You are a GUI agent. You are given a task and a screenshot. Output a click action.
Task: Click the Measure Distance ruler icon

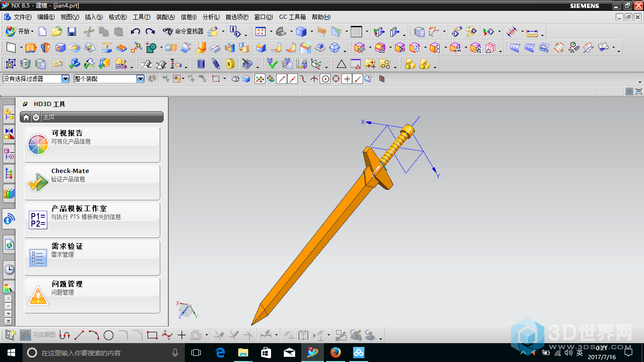coord(532,32)
